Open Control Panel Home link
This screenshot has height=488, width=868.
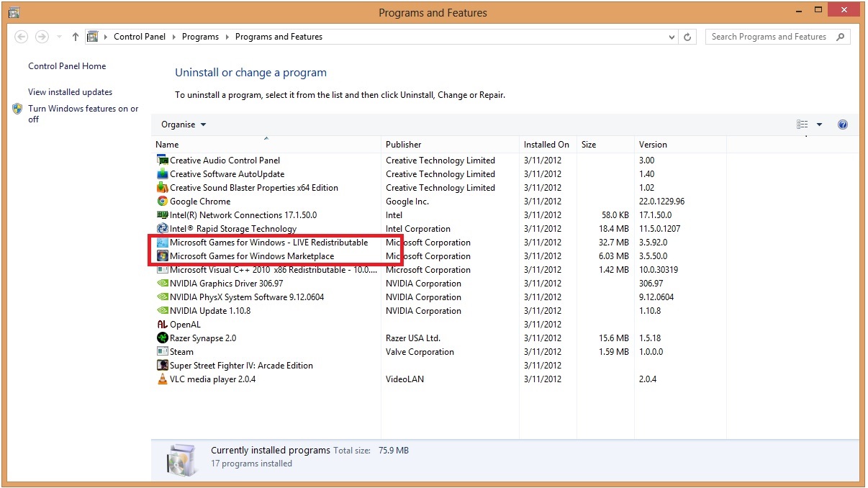(x=67, y=66)
